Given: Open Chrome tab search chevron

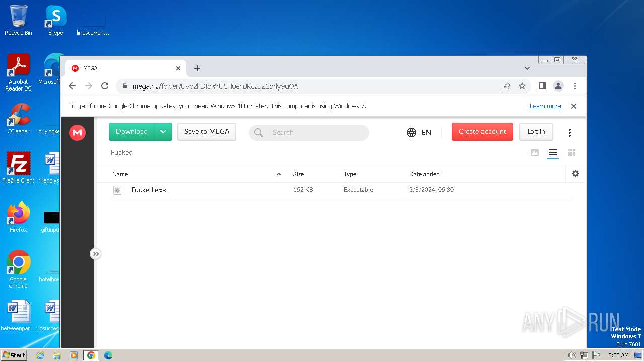Looking at the screenshot, I should (527, 68).
